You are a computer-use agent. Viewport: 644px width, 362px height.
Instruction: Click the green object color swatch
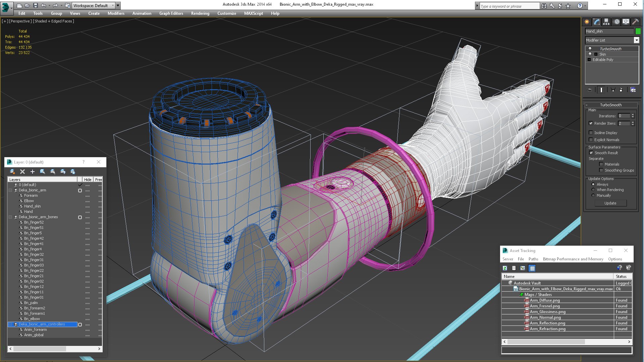point(638,31)
